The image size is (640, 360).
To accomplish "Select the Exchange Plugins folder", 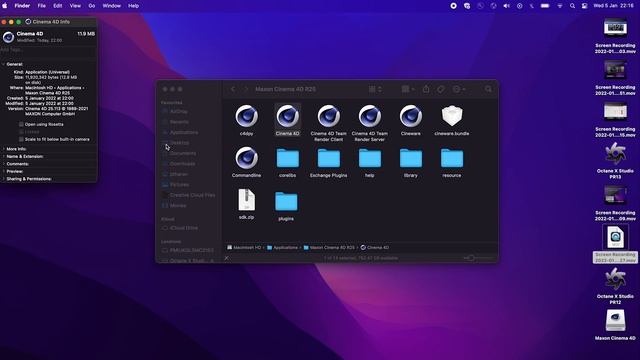I will click(329, 158).
